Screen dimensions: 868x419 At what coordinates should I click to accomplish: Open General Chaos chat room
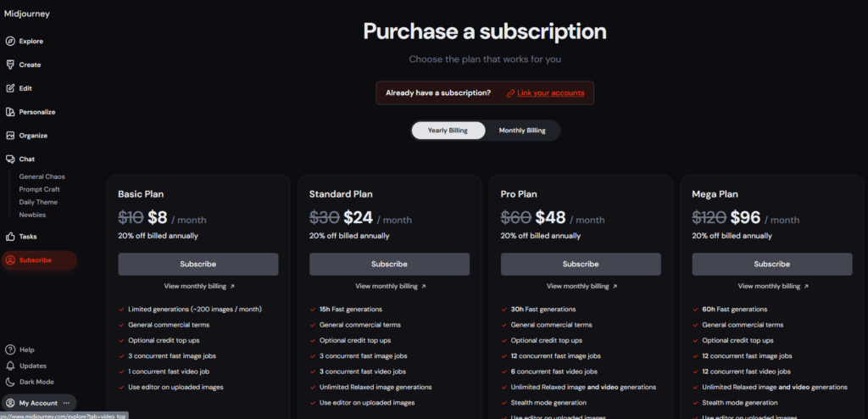click(42, 176)
